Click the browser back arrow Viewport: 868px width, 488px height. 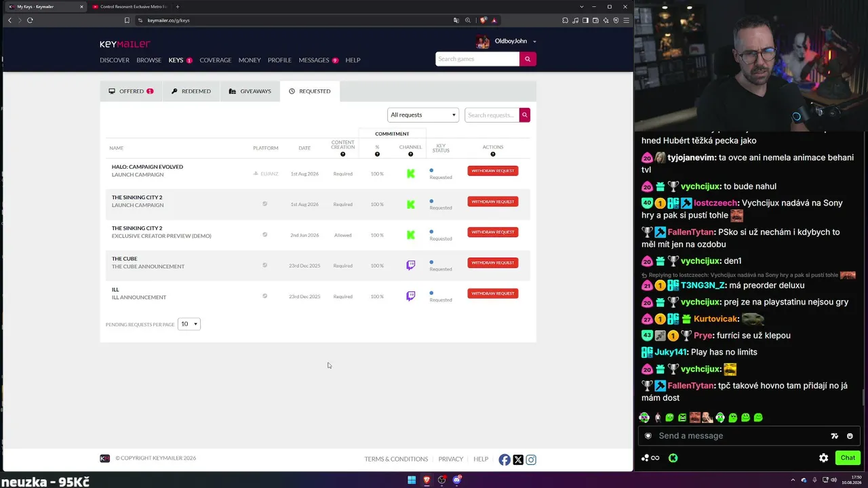tap(9, 20)
